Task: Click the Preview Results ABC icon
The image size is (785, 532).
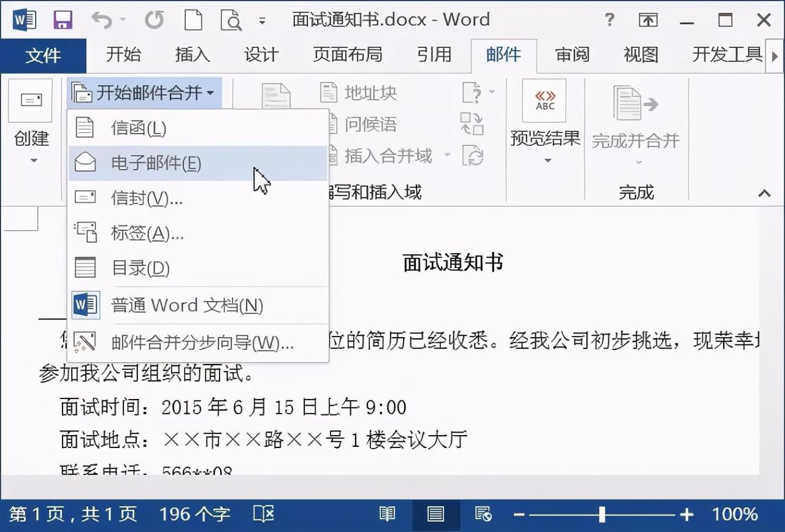Action: pos(545,101)
